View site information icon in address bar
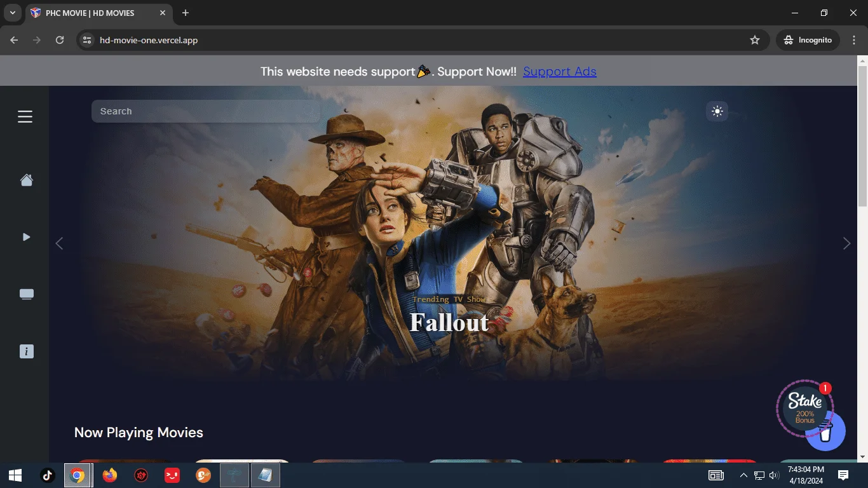 tap(88, 40)
